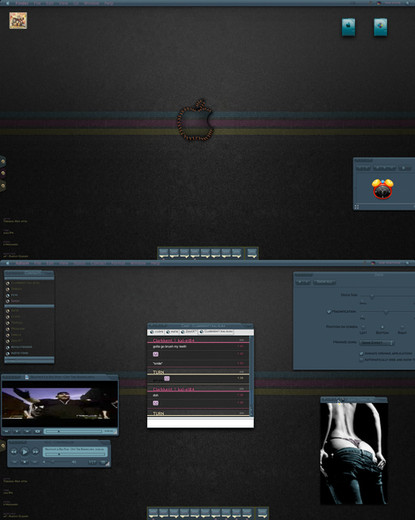Click the video window progress slider
The height and width of the screenshot is (520, 415).
pos(73,431)
